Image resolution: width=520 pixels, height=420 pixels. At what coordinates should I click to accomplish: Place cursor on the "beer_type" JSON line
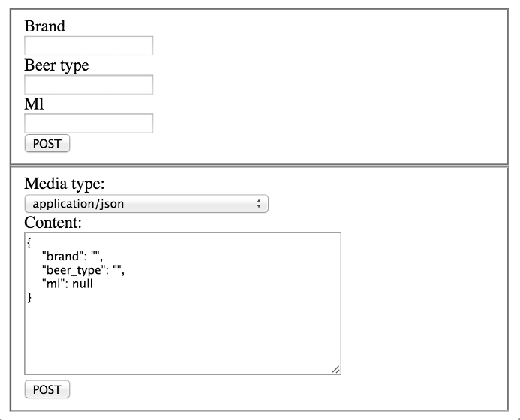pyautogui.click(x=83, y=270)
